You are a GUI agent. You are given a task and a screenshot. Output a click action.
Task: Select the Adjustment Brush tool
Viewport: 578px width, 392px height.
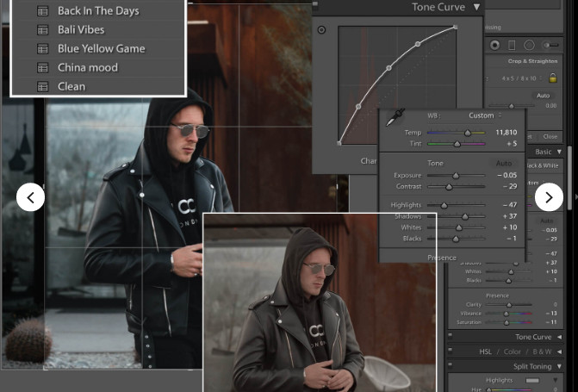551,45
